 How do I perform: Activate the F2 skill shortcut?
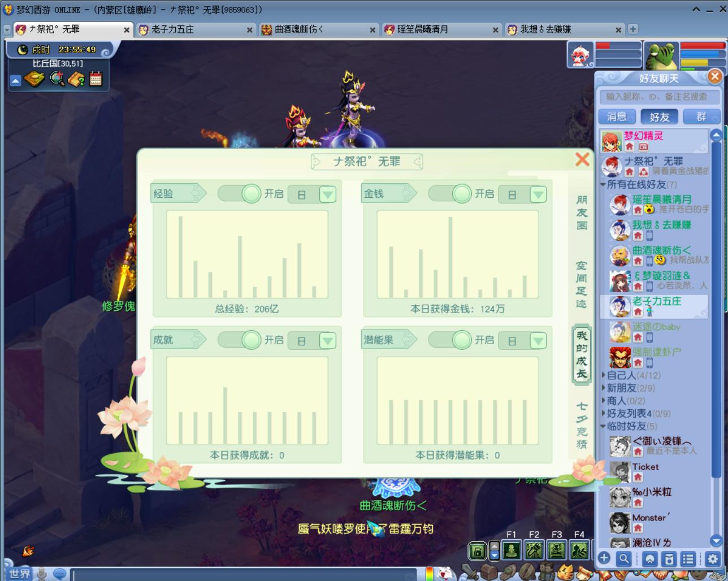click(x=534, y=550)
